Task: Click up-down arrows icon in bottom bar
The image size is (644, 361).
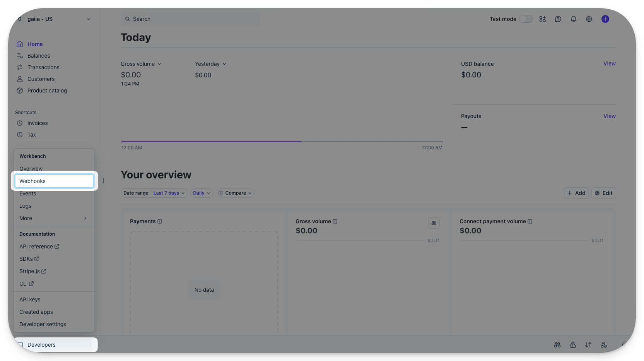Action: click(588, 345)
